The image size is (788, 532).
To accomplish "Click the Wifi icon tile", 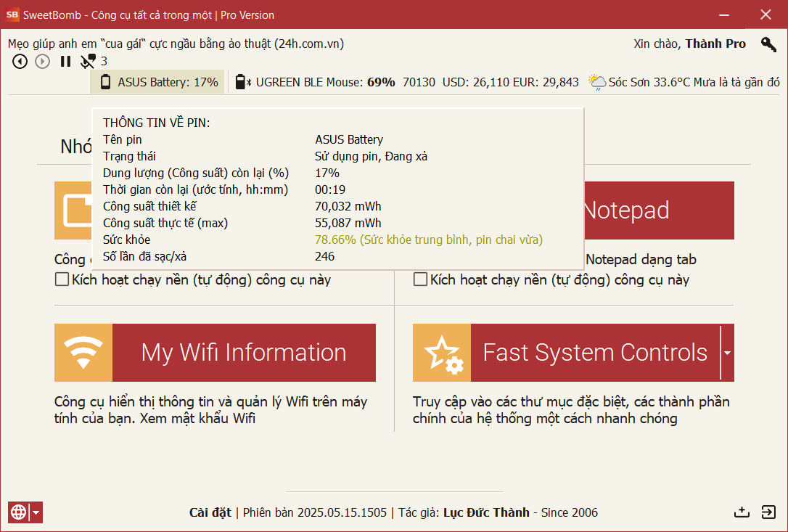I will click(83, 353).
